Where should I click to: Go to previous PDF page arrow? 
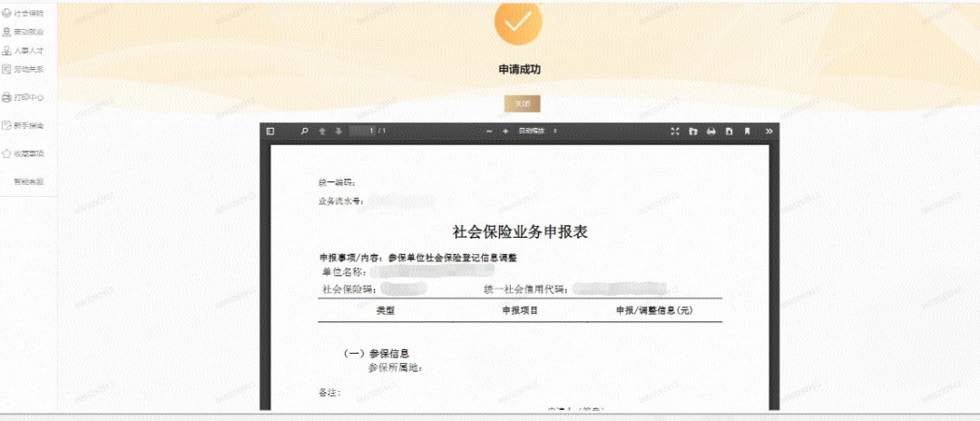[x=322, y=132]
